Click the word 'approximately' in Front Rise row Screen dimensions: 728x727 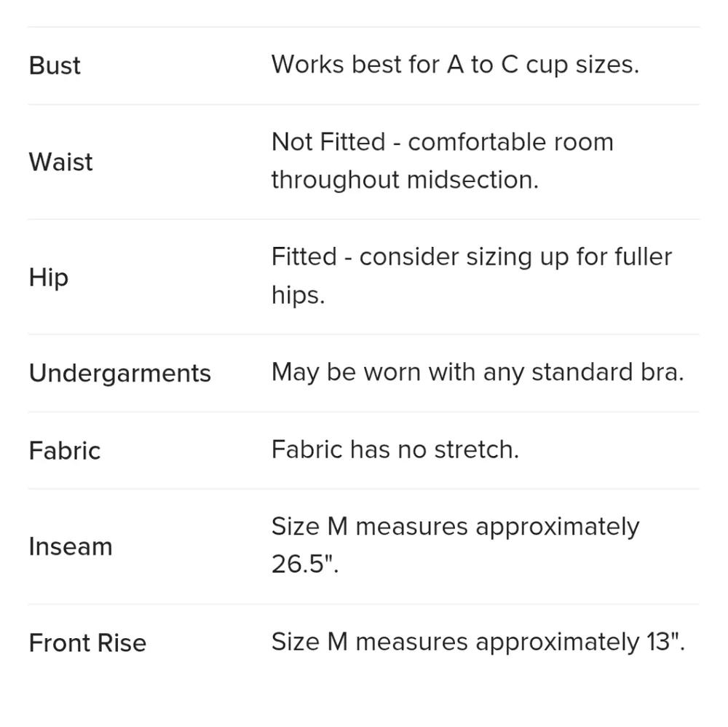[x=557, y=642]
